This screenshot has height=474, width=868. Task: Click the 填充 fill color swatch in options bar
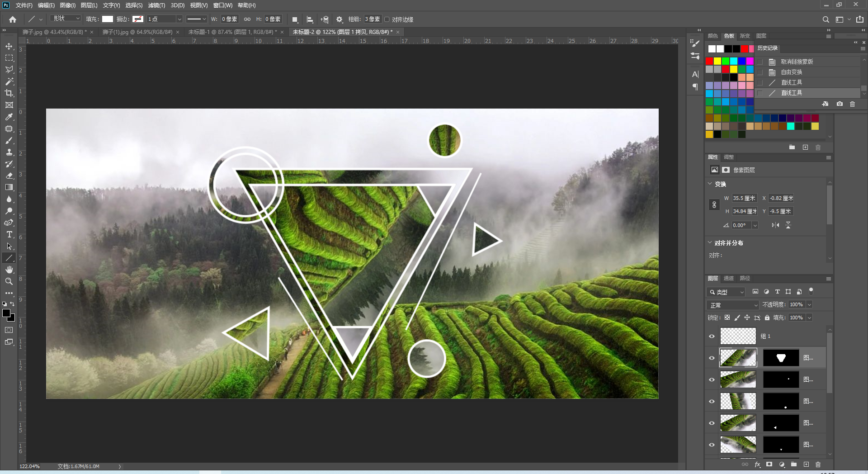(x=108, y=19)
